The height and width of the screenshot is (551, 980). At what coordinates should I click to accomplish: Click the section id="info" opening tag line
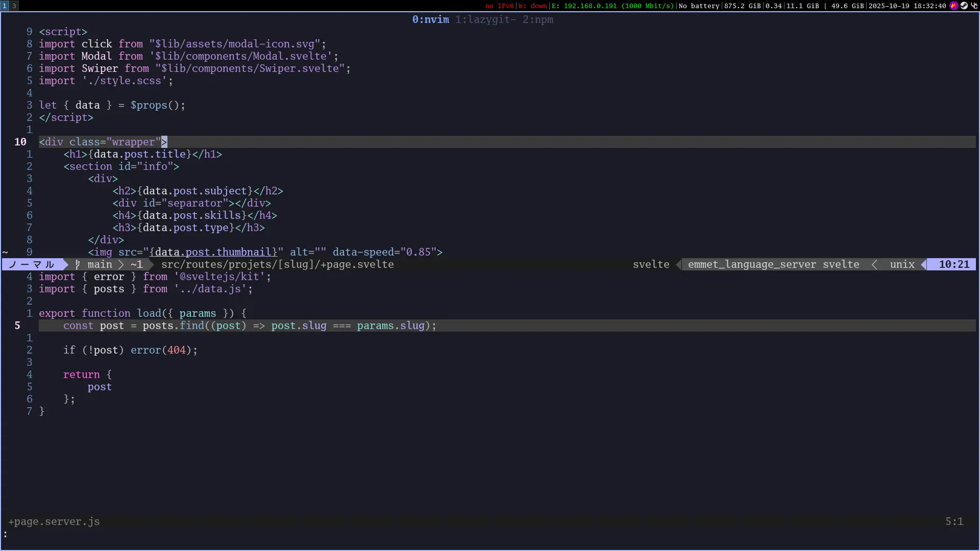pos(121,166)
